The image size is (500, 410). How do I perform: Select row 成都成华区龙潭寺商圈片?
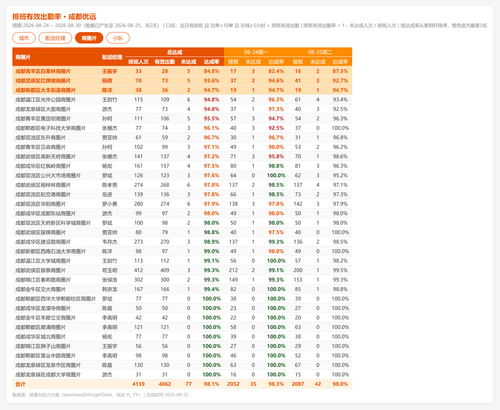(182, 308)
